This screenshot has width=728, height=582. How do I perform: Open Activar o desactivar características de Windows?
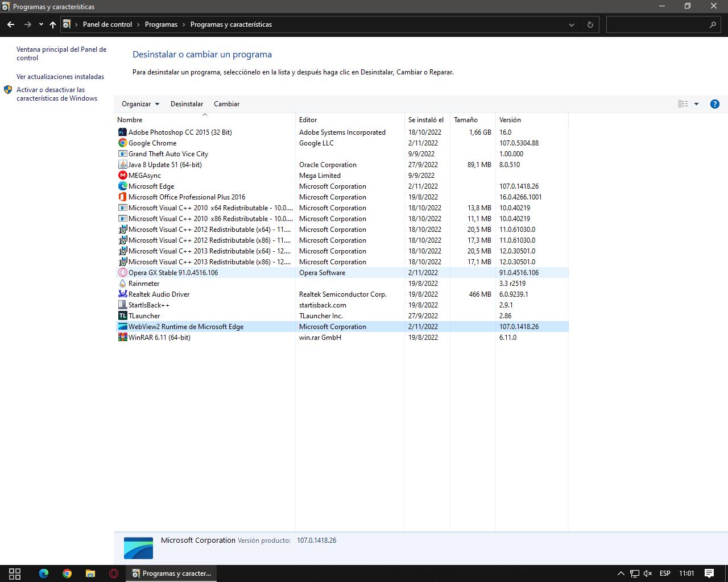coord(57,94)
